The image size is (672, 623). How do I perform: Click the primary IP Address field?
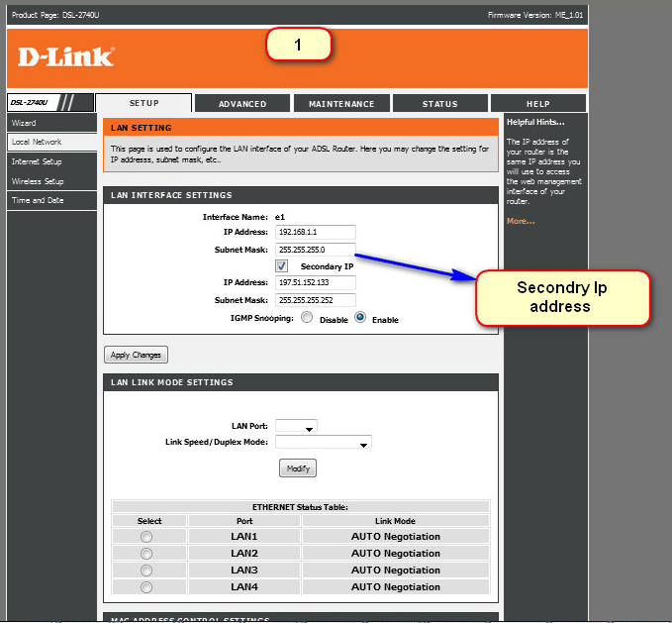[x=316, y=233]
